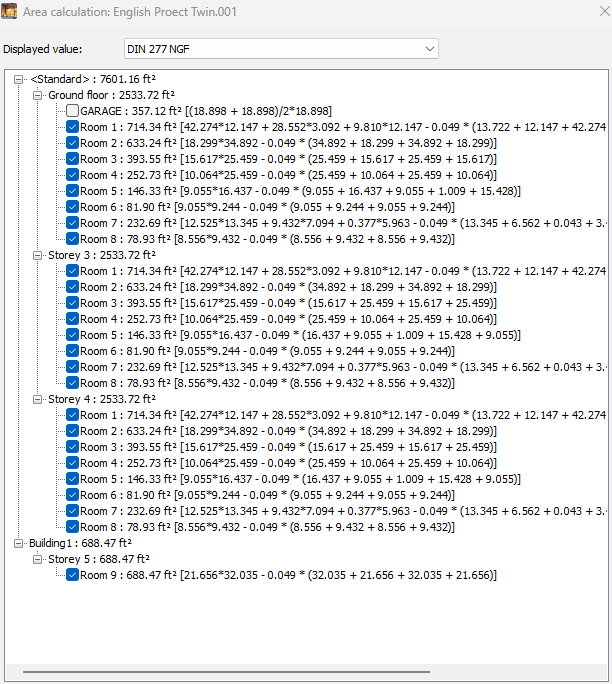Uncheck Room 9 under Storey 5
The height and width of the screenshot is (684, 612).
(72, 575)
